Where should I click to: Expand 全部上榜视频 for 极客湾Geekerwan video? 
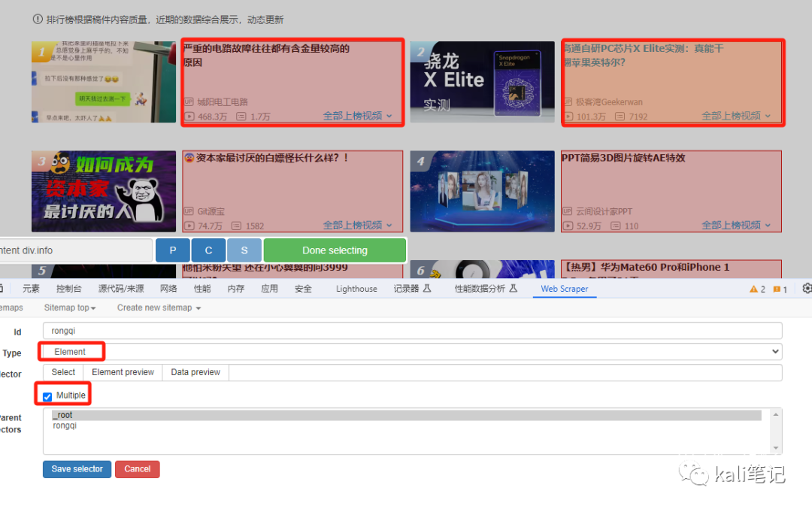click(736, 116)
